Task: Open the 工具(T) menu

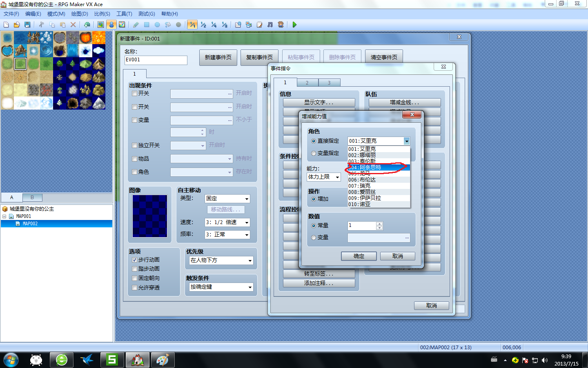Action: click(x=124, y=14)
